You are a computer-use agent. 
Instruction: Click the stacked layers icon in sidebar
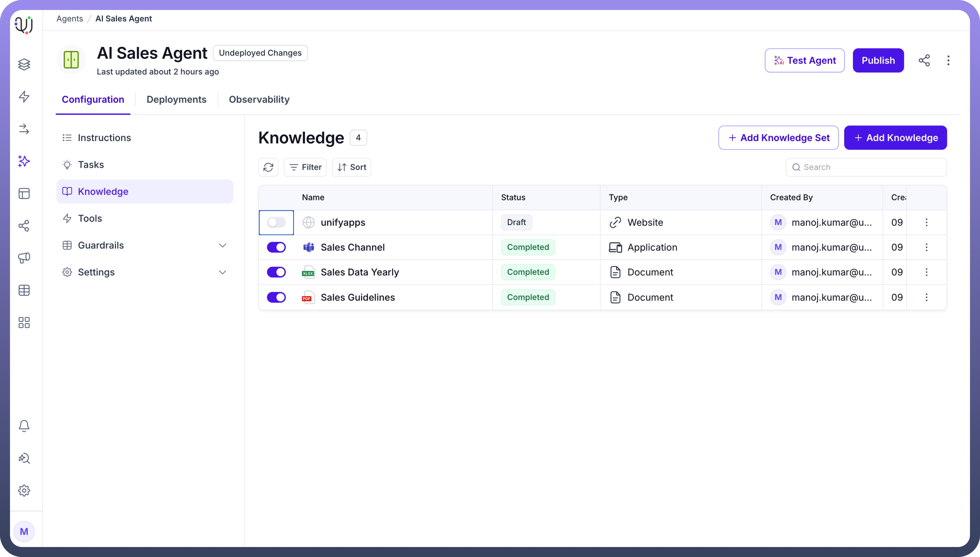coord(24,64)
